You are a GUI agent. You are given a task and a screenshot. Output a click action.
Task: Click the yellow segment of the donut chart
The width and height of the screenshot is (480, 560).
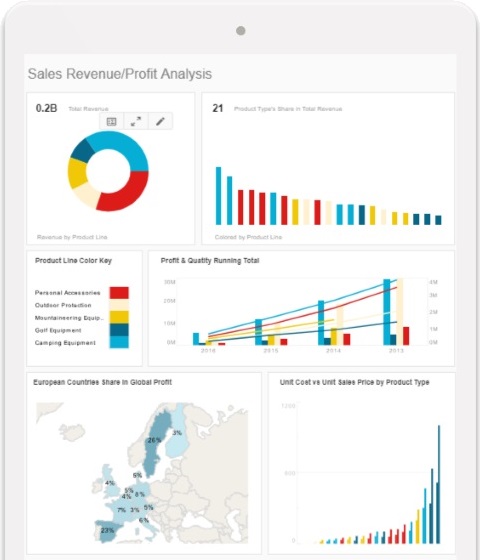coord(76,173)
